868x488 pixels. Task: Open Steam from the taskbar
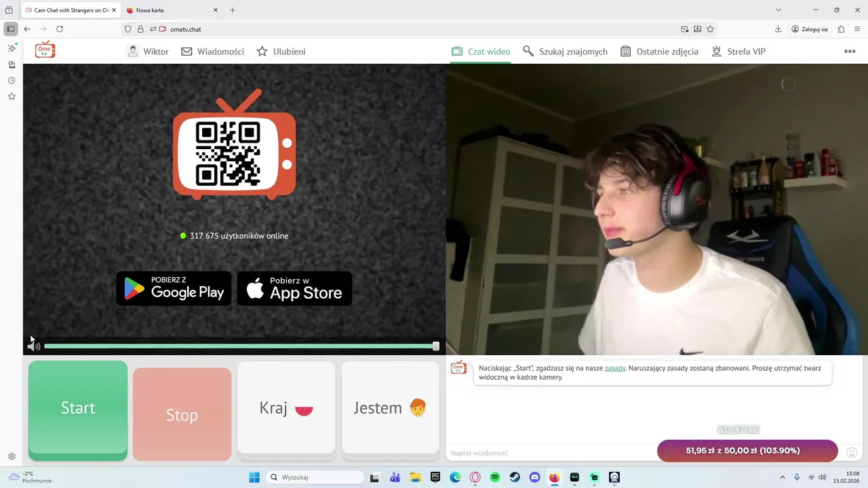(x=515, y=477)
